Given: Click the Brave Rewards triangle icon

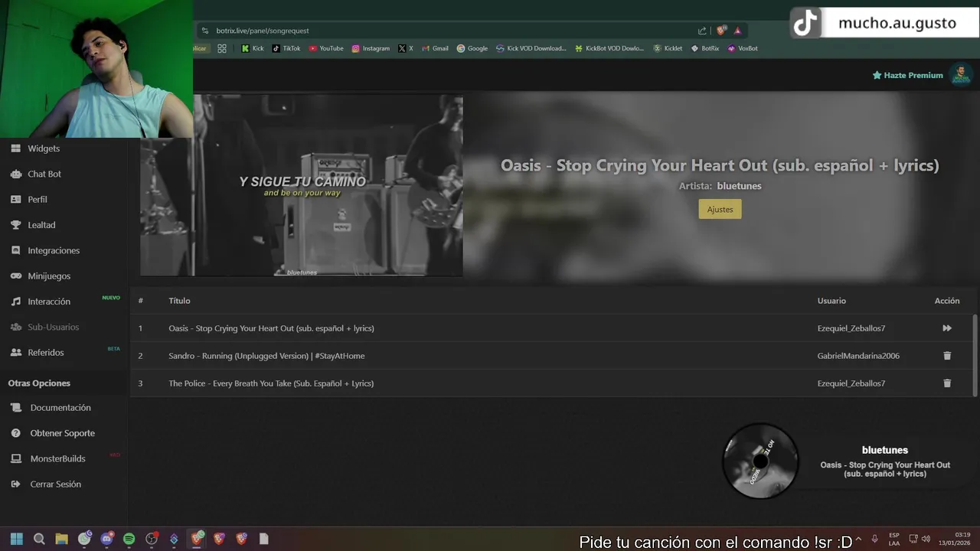Looking at the screenshot, I should 737,31.
